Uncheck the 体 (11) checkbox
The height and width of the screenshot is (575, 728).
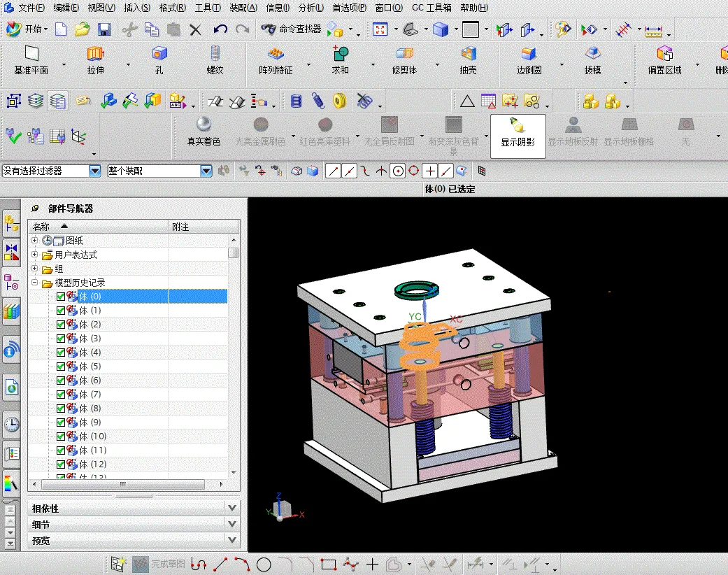61,450
